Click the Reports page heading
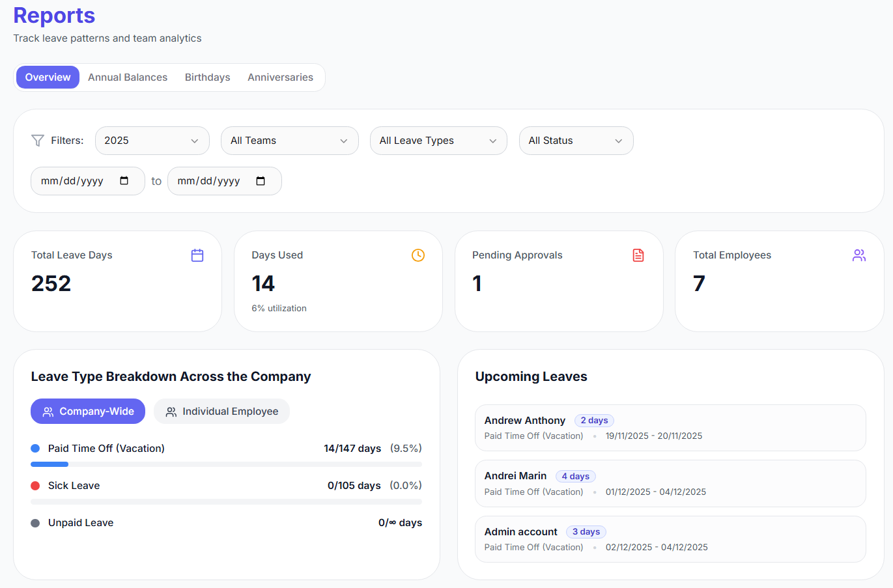 point(54,15)
